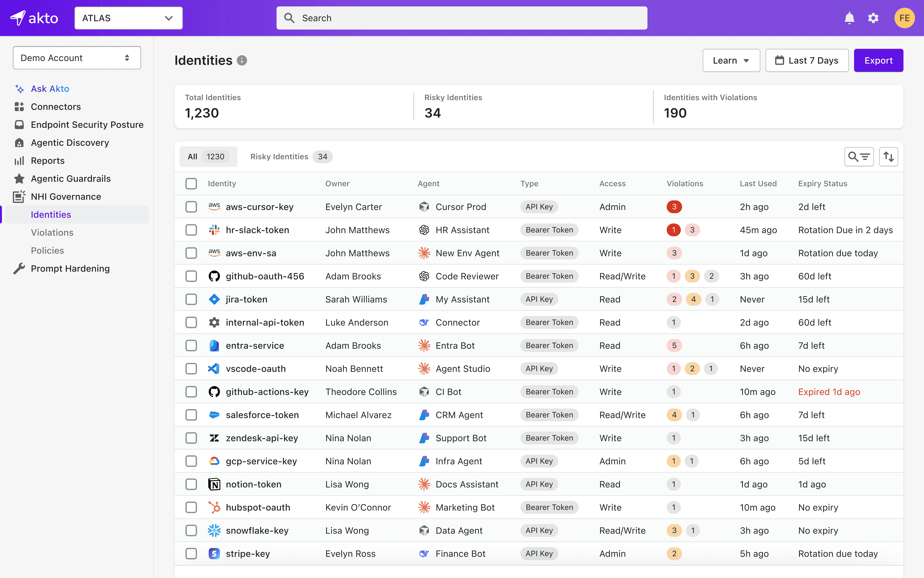Open settings gear in header
This screenshot has width=924, height=578.
point(873,18)
